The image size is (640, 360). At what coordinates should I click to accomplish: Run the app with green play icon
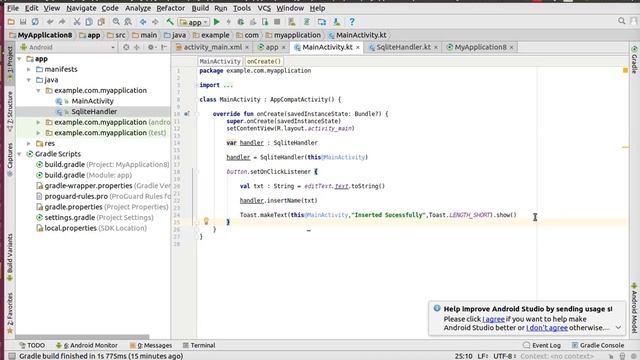217,22
